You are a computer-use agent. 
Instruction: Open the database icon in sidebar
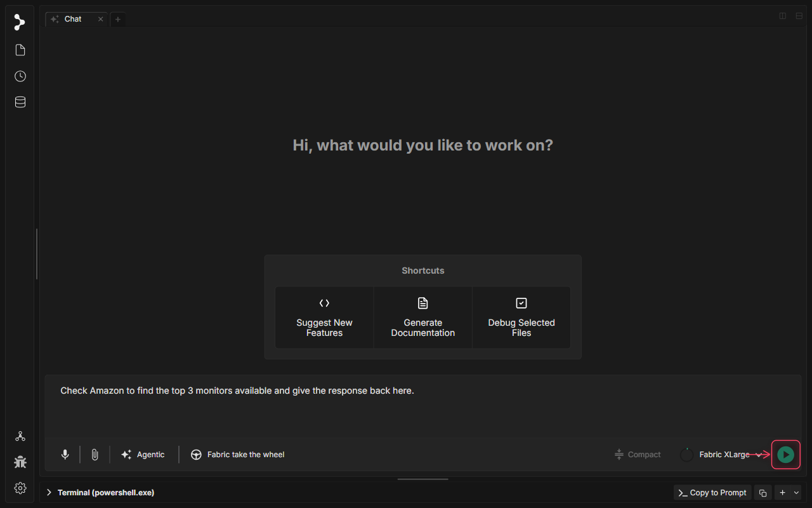click(x=20, y=102)
